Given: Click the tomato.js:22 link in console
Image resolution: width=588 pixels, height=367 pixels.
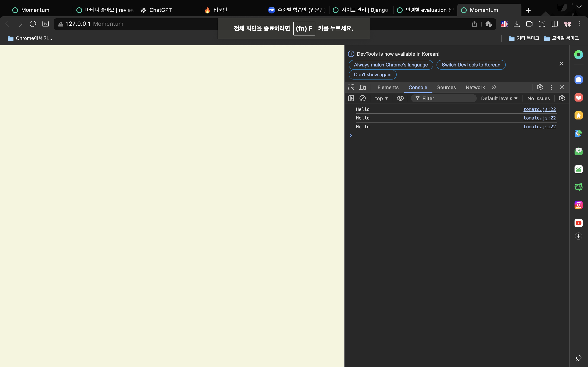Looking at the screenshot, I should tap(539, 109).
